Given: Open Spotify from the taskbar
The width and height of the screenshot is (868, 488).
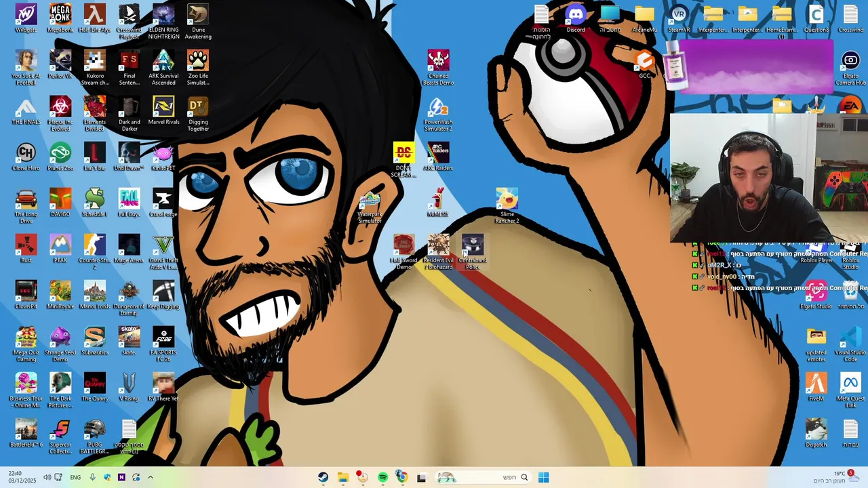Looking at the screenshot, I should (x=382, y=477).
